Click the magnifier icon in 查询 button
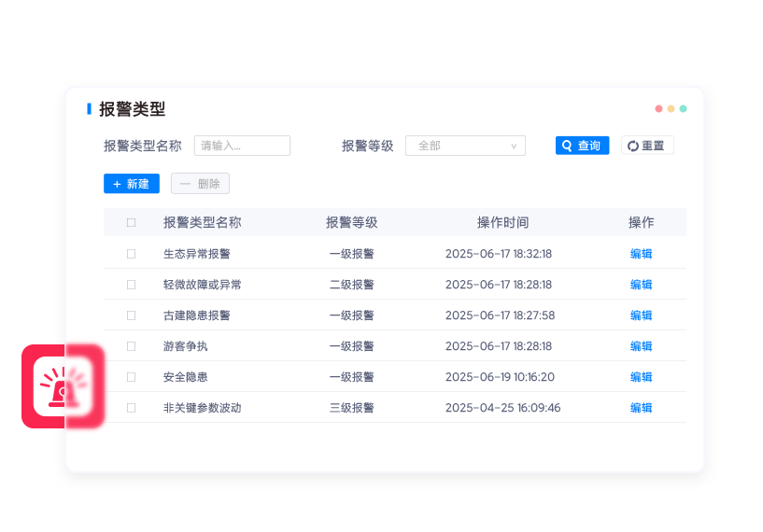The image size is (763, 532). 566,146
